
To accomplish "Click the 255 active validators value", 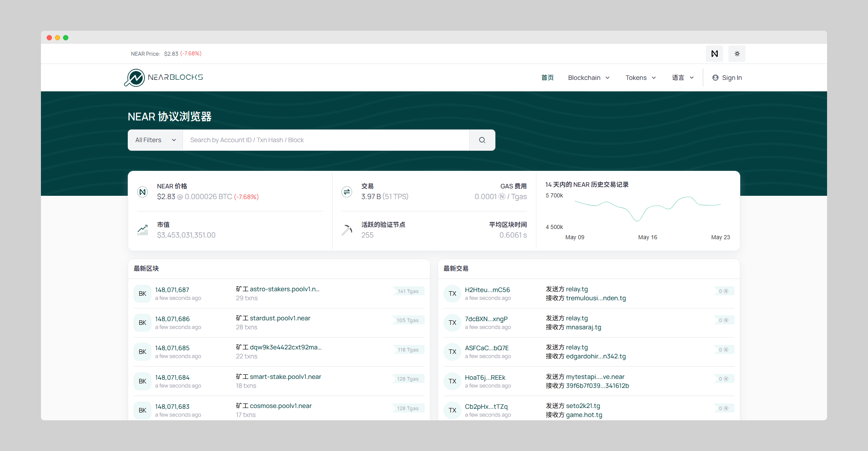I will point(367,235).
